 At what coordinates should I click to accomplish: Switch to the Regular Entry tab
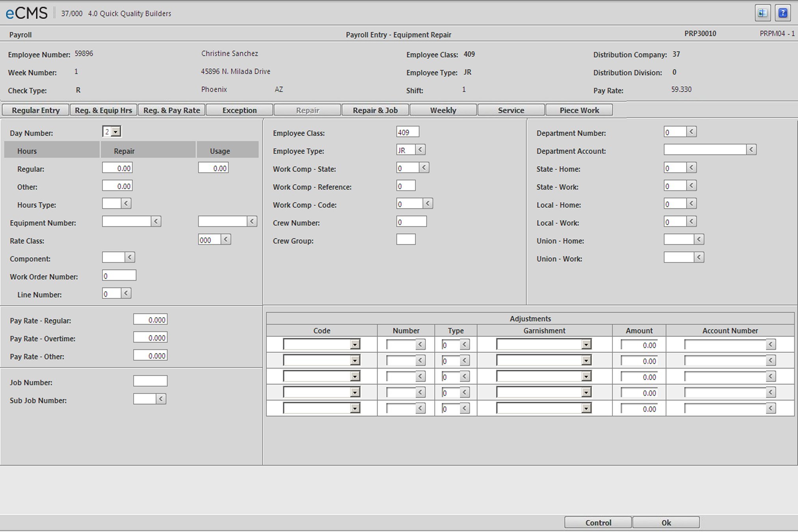(36, 110)
